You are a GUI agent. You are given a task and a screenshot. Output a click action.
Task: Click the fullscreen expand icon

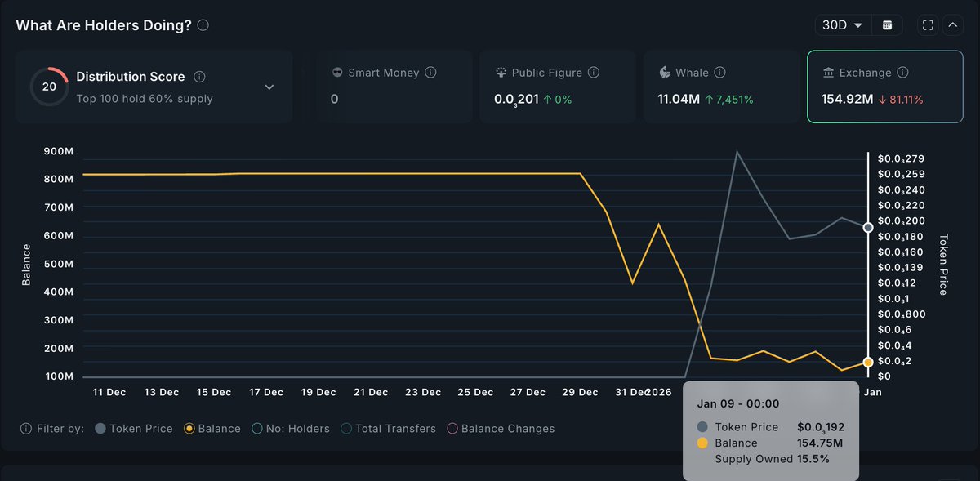tap(928, 24)
